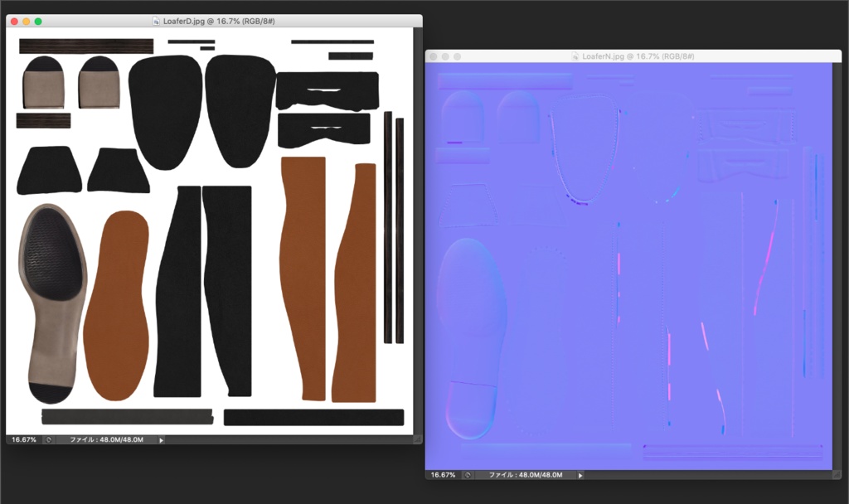Screen dimensions: 849x504
Task: Open the status bar arrow menu in LoaferN window
Action: [580, 475]
